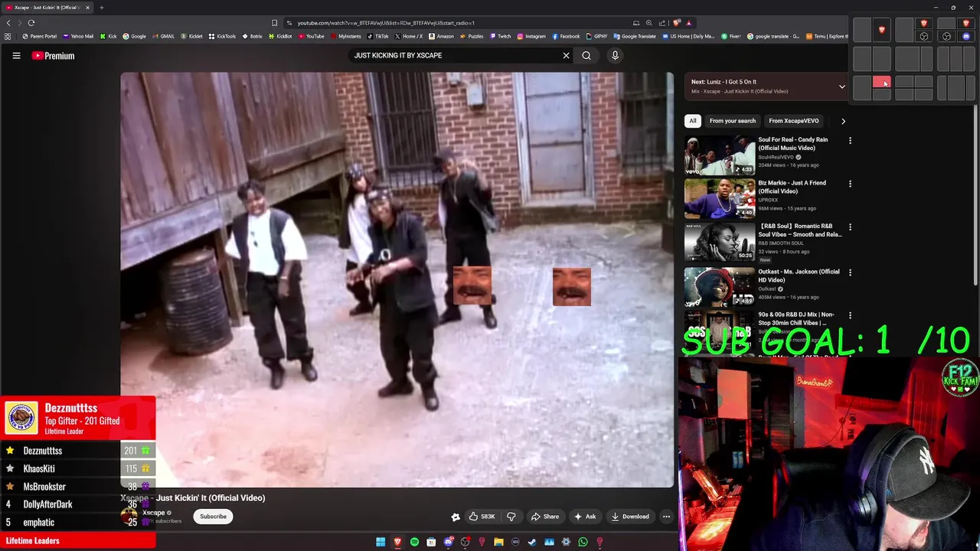Open File Explorer from taskbar

(x=498, y=542)
